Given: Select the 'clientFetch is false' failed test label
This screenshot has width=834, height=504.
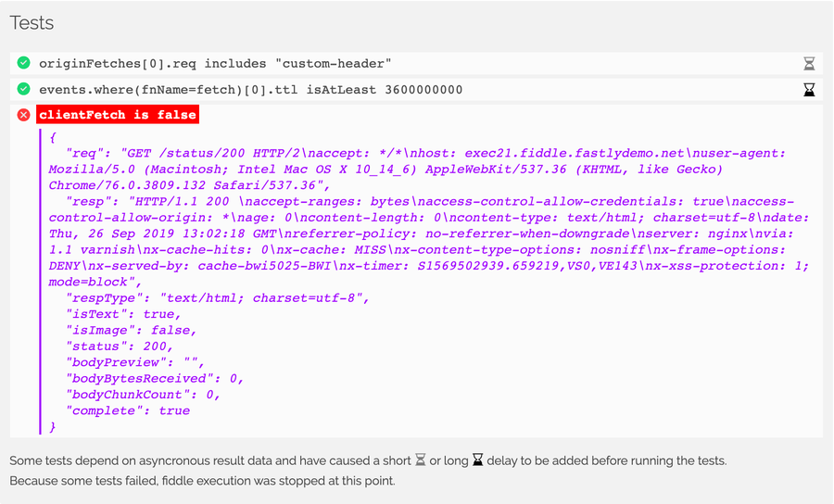Looking at the screenshot, I should tap(118, 115).
